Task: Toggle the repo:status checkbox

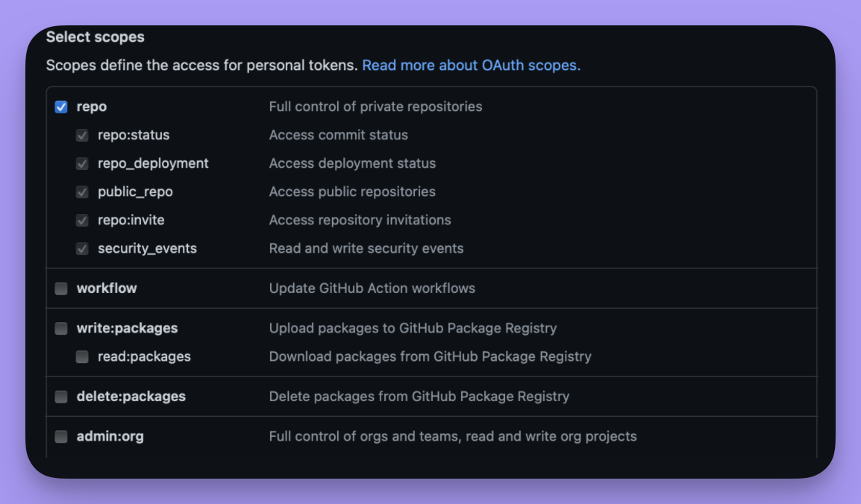Action: pos(82,136)
